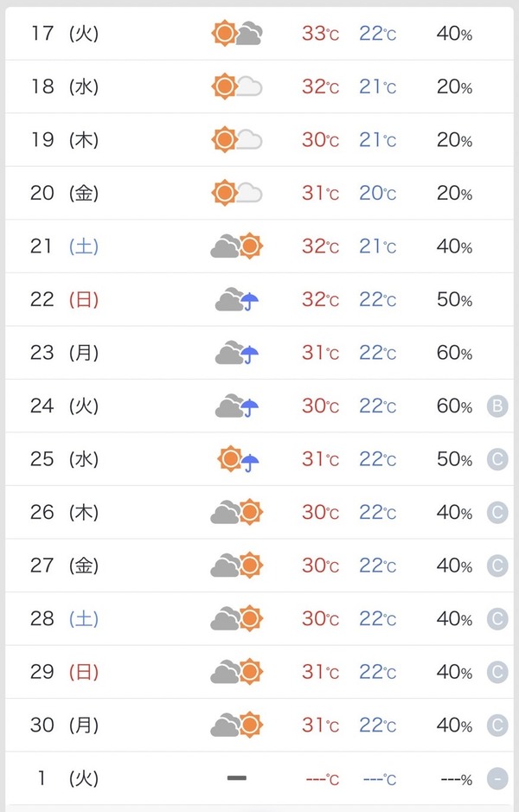519x812 pixels.
Task: Open the Sunday 29 (日) date label
Action: tap(64, 672)
